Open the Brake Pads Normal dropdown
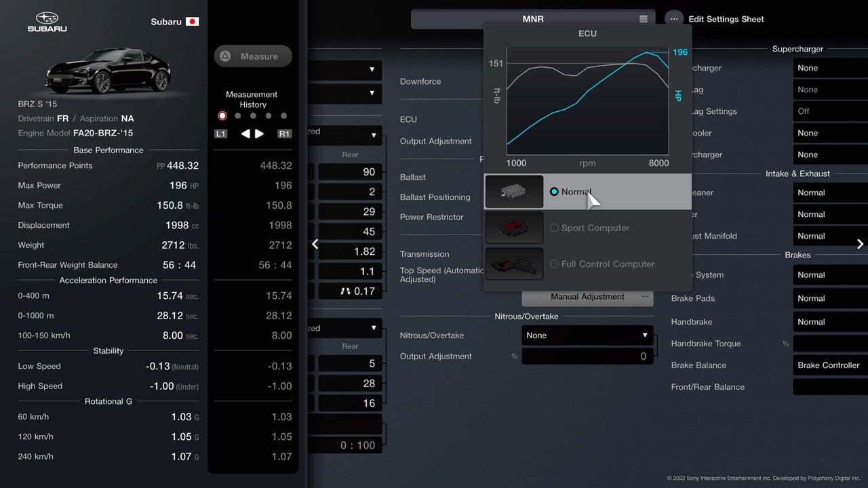868x488 pixels. click(x=831, y=298)
